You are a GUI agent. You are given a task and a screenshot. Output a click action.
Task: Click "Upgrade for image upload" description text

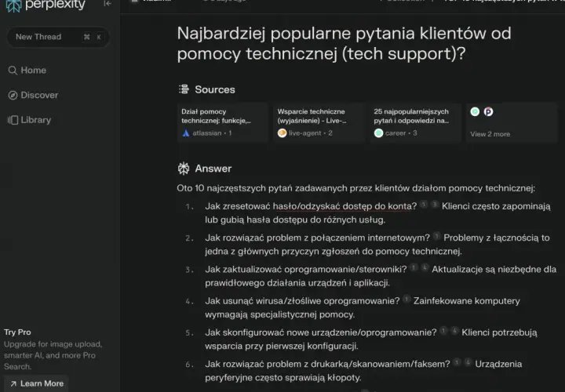tap(53, 355)
